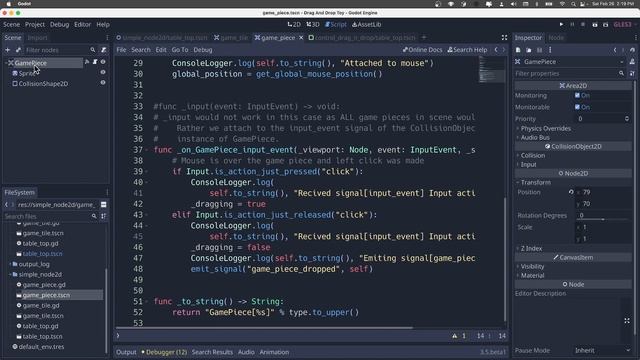Navigate to the previous script edit location
Image resolution: width=640 pixels, height=360 pixels.
[x=496, y=50]
